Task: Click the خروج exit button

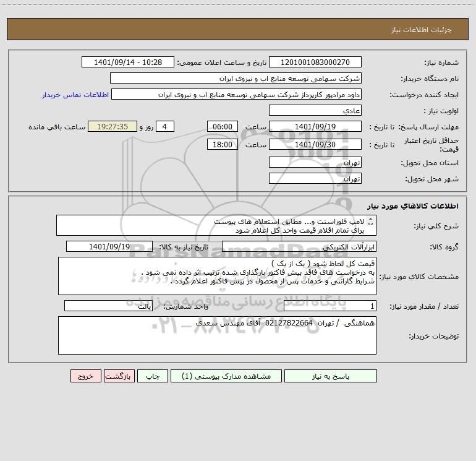Action: point(85,376)
